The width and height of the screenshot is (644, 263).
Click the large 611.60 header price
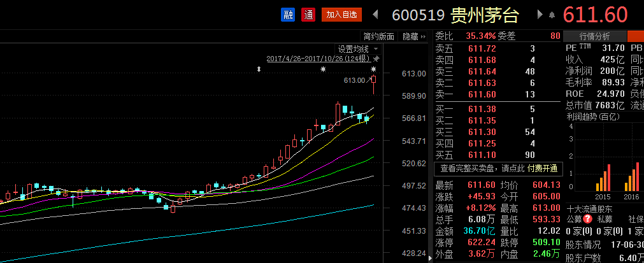click(595, 15)
